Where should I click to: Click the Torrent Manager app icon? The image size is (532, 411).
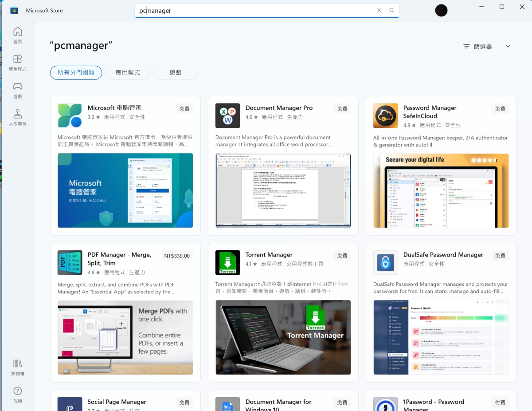coord(227,263)
